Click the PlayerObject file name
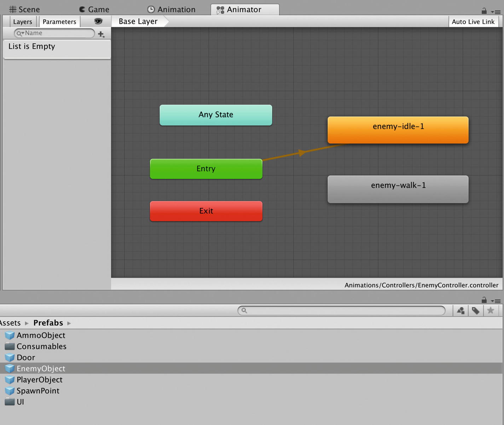 point(40,380)
